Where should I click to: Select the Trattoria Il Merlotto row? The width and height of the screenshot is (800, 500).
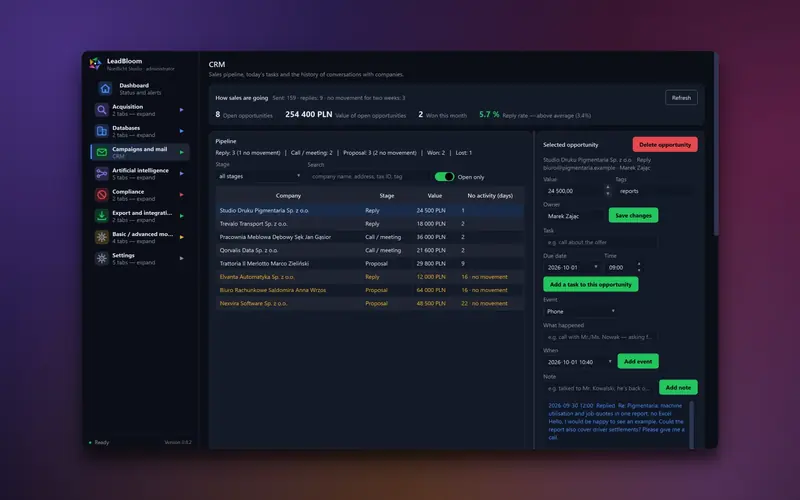[x=370, y=263]
